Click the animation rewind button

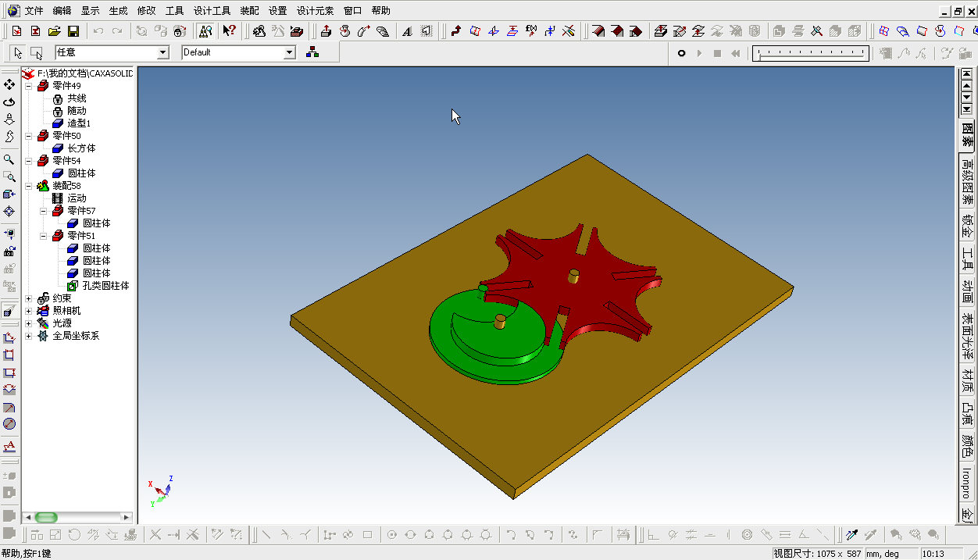735,53
